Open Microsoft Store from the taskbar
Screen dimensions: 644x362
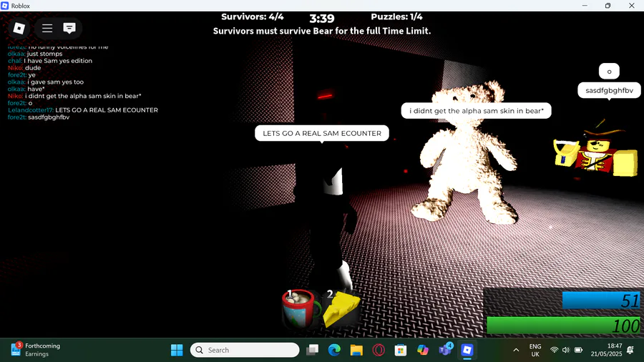coord(401,350)
